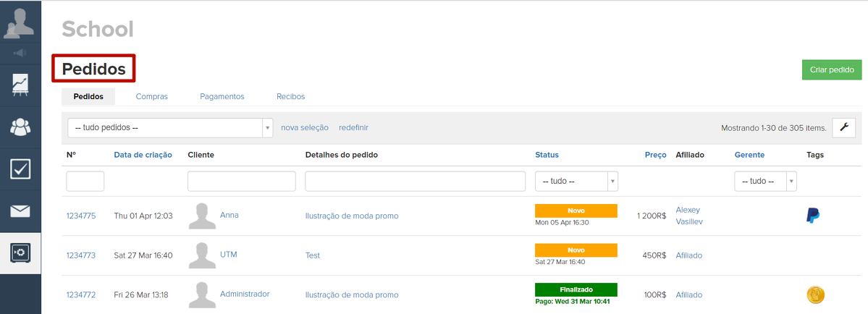Open the Gerente filter dropdown
Image resolution: width=868 pixels, height=314 pixels.
765,181
